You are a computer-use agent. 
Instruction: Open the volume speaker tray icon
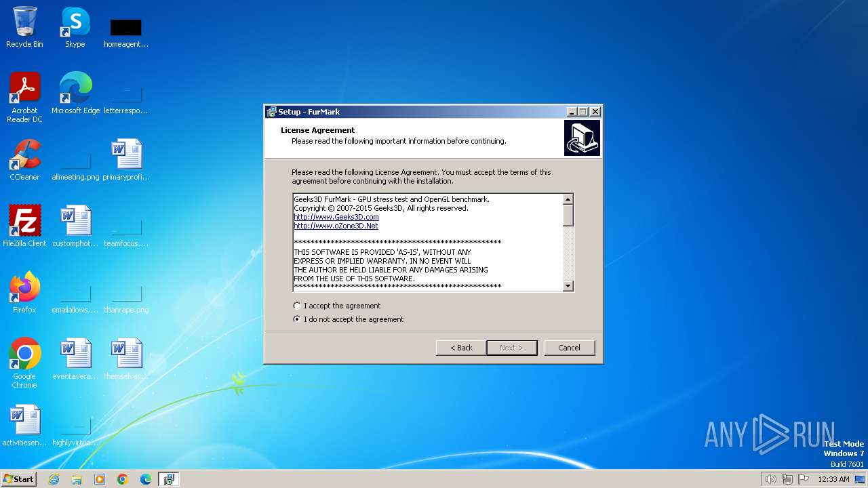click(770, 479)
